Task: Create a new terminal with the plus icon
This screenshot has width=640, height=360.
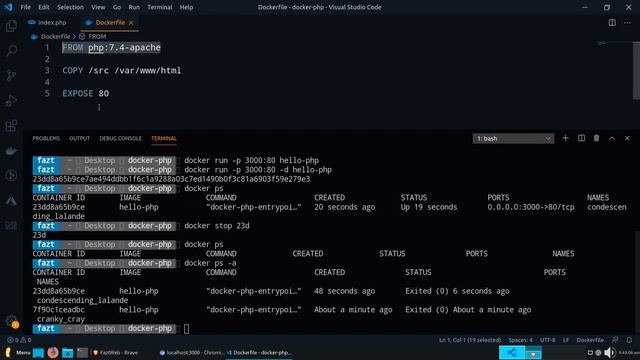Action: point(565,138)
